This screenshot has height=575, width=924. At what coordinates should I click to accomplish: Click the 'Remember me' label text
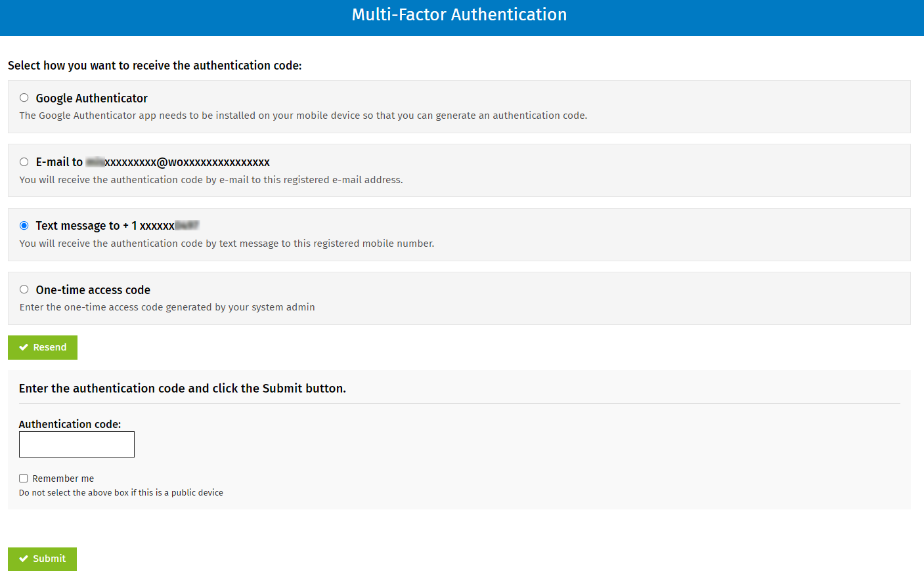pyautogui.click(x=63, y=479)
